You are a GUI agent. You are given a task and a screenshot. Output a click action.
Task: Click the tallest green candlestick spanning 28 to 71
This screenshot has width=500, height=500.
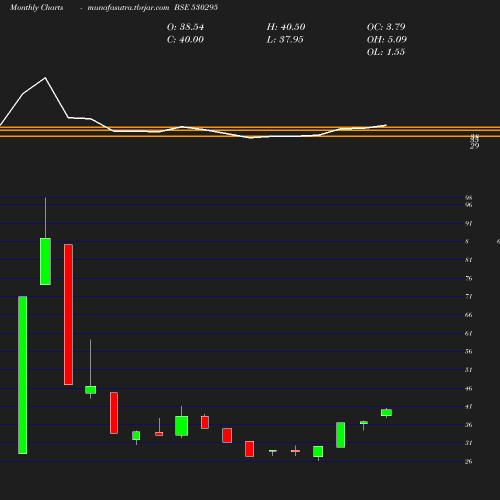tap(23, 375)
